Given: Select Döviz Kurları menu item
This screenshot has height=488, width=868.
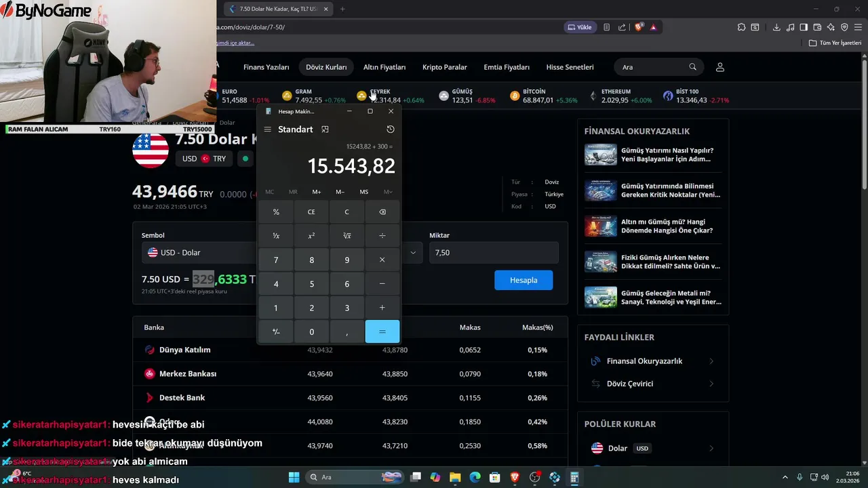Looking at the screenshot, I should point(326,67).
